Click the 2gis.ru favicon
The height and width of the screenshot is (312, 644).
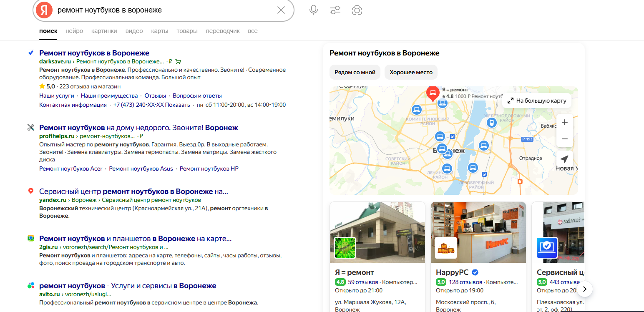[30, 238]
